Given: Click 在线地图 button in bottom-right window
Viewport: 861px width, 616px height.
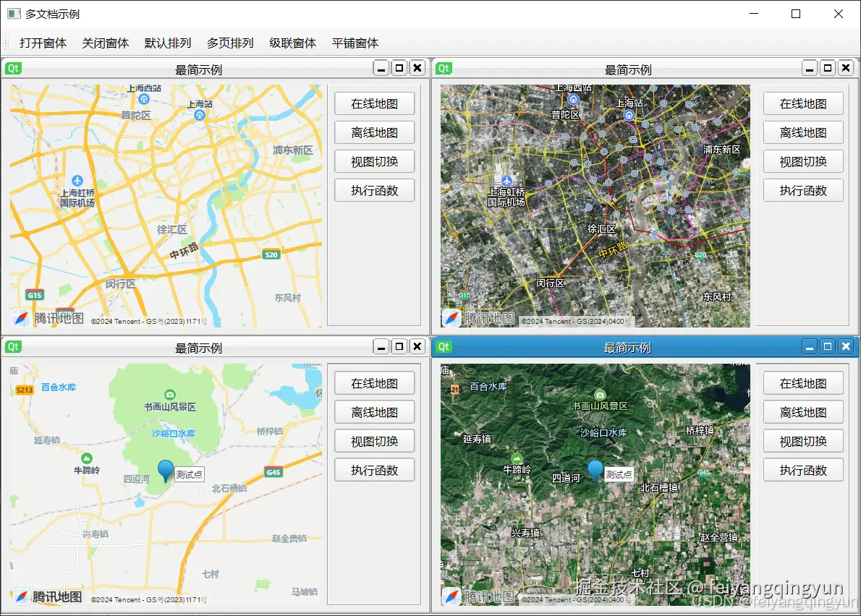Looking at the screenshot, I should [x=803, y=383].
